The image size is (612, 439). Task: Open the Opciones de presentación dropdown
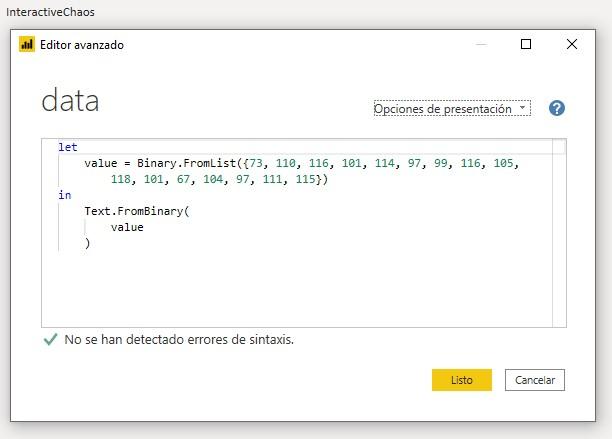coord(452,108)
